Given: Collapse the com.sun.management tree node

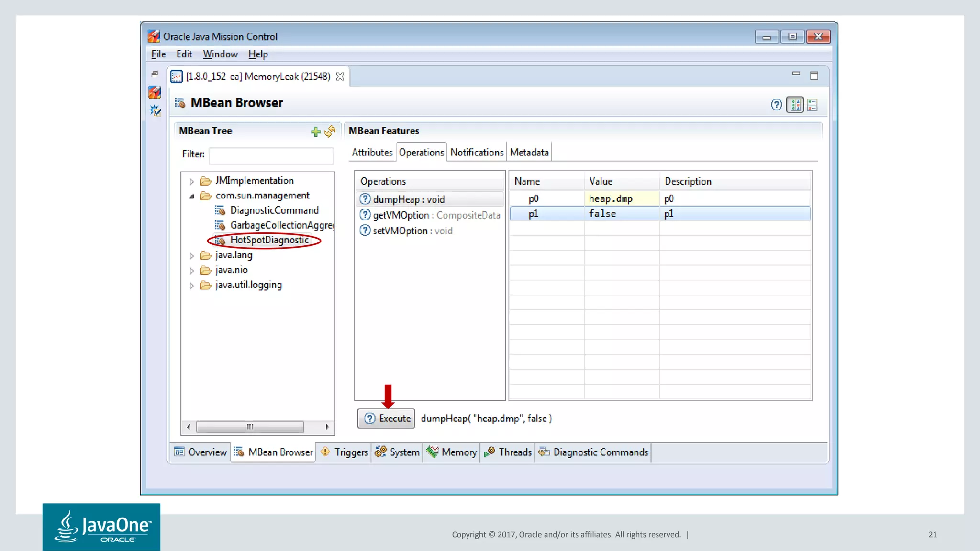Looking at the screenshot, I should click(x=191, y=196).
